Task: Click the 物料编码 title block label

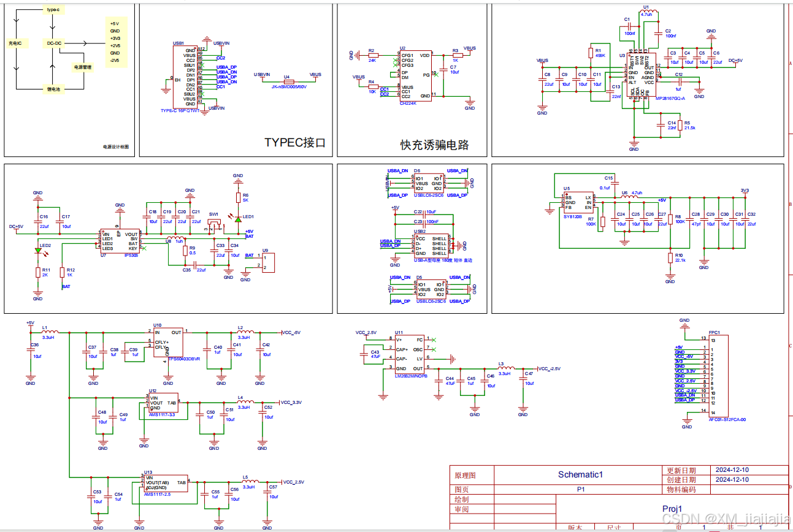Action: click(x=681, y=490)
